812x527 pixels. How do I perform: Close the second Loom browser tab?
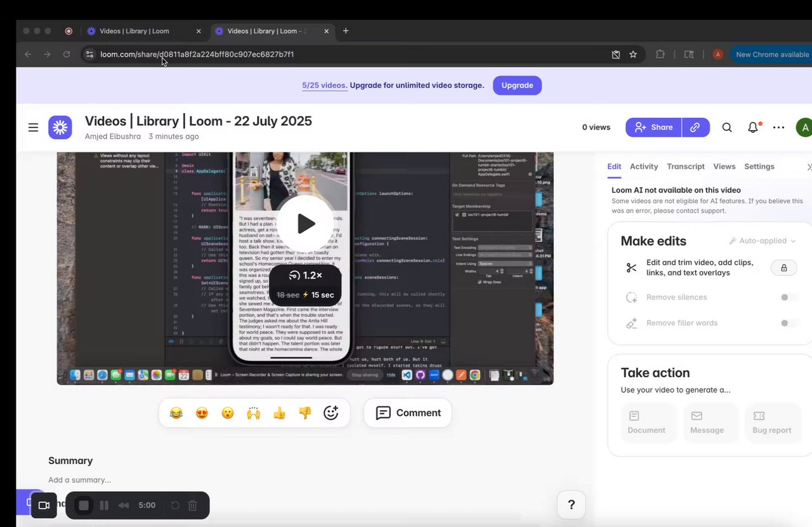tap(326, 30)
